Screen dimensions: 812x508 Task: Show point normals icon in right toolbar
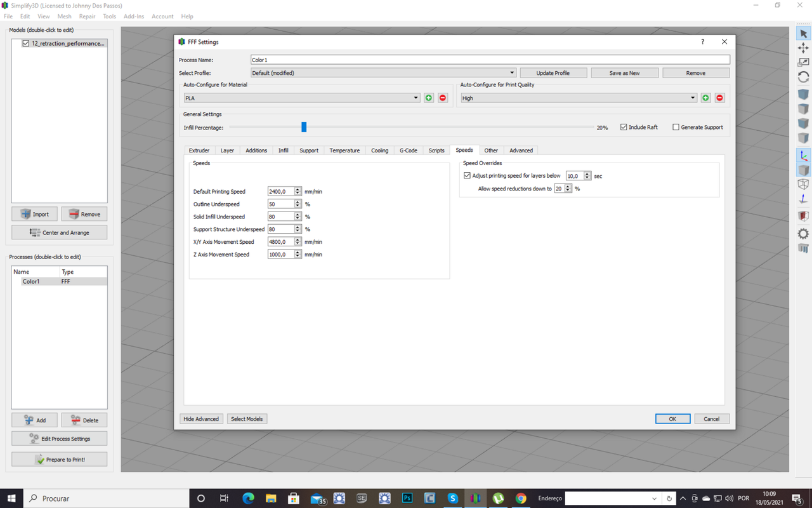click(803, 199)
